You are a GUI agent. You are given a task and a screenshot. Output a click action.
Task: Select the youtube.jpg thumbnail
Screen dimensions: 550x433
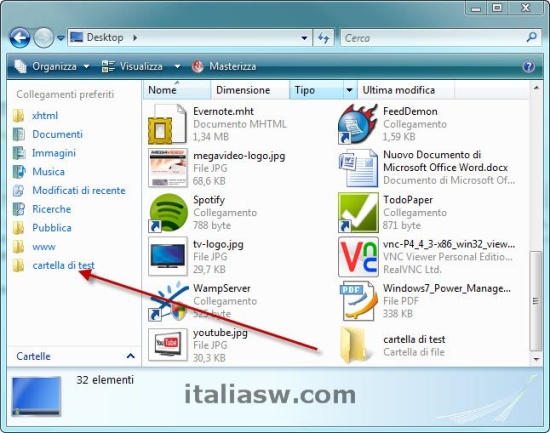click(x=168, y=345)
